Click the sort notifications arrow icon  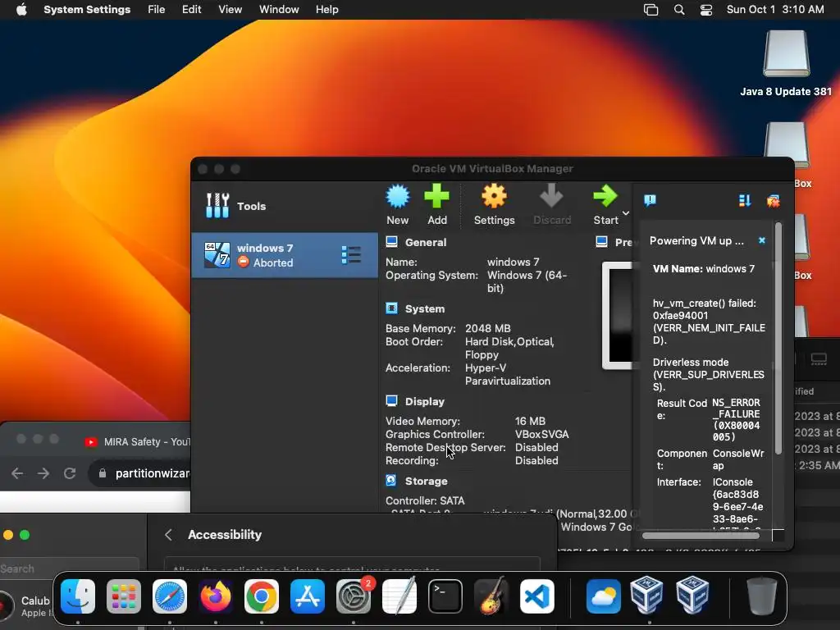tap(745, 200)
